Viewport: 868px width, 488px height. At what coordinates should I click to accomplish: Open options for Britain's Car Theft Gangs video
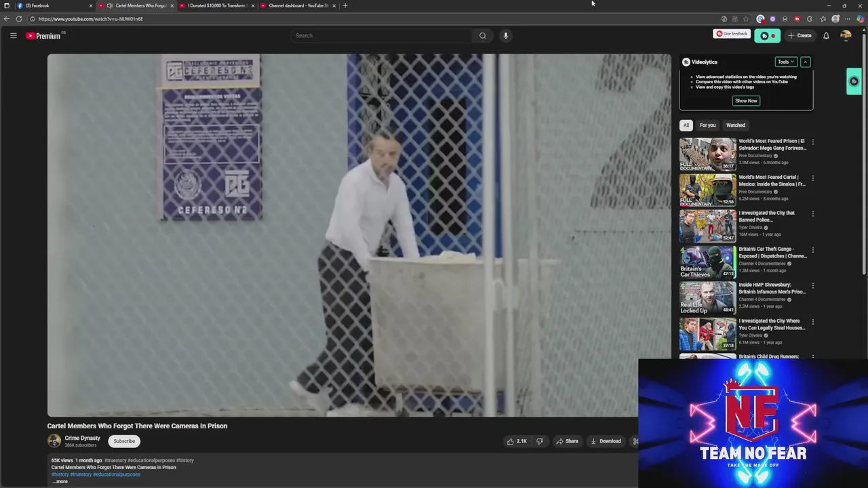tap(812, 250)
